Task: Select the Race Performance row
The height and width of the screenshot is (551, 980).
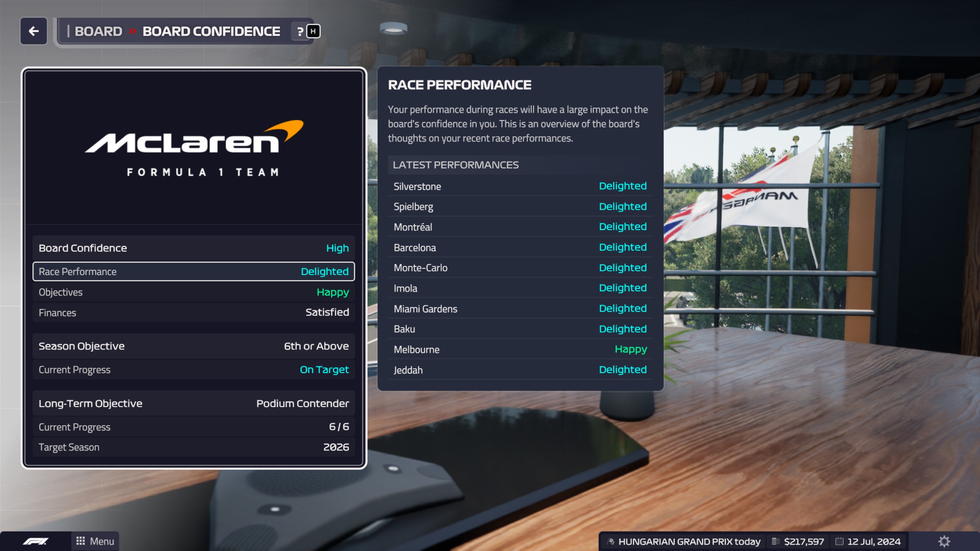Action: coord(194,271)
